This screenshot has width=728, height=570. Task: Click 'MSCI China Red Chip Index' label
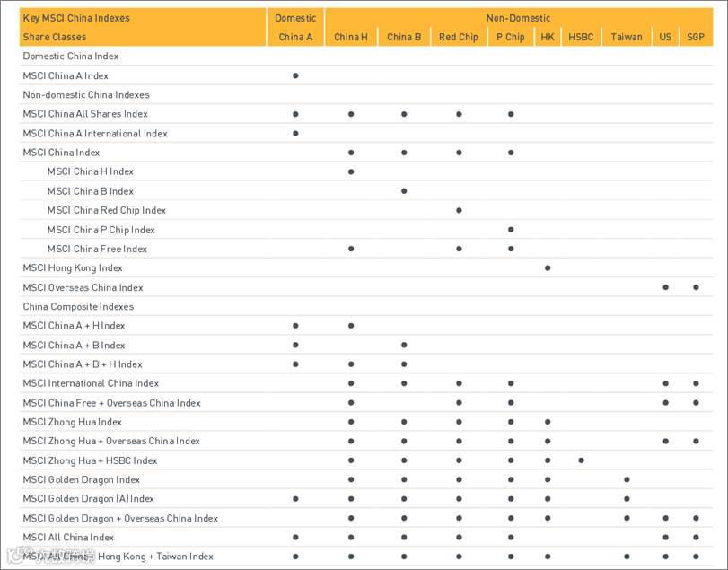point(106,210)
